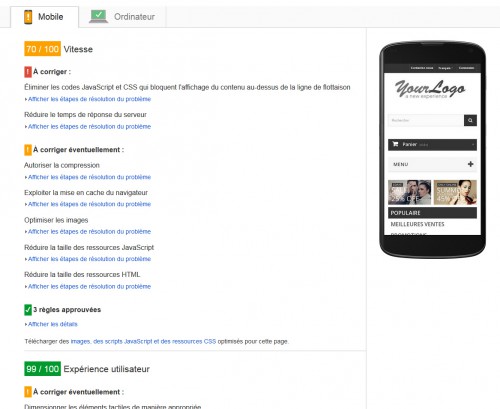Expand resolution steps under ressources HTML

[89, 286]
